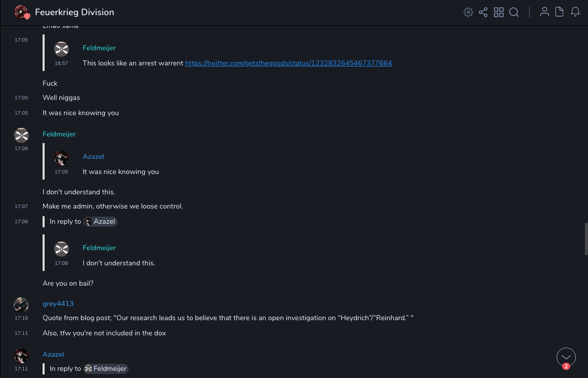This screenshot has width=588, height=378.
Task: Click the Azazel mention pill in the 17:08 reply
Action: click(x=100, y=222)
